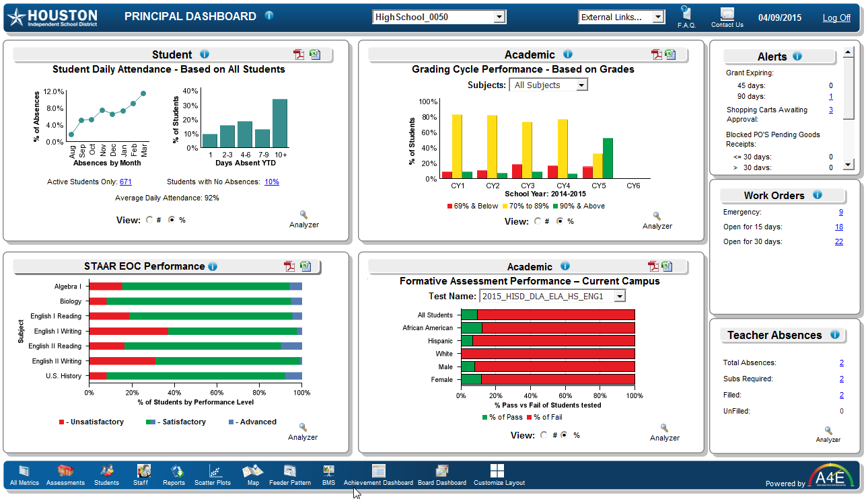Open Analyzer in Formative Assessment panel
The height and width of the screenshot is (499, 868).
[x=665, y=432]
